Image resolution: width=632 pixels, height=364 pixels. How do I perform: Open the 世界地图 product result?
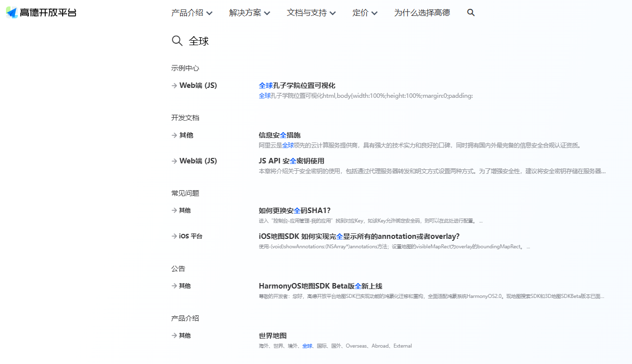(272, 336)
